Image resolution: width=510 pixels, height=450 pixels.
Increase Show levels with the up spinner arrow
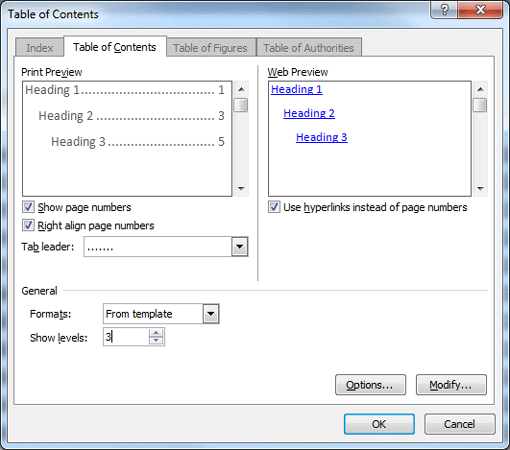(x=156, y=333)
